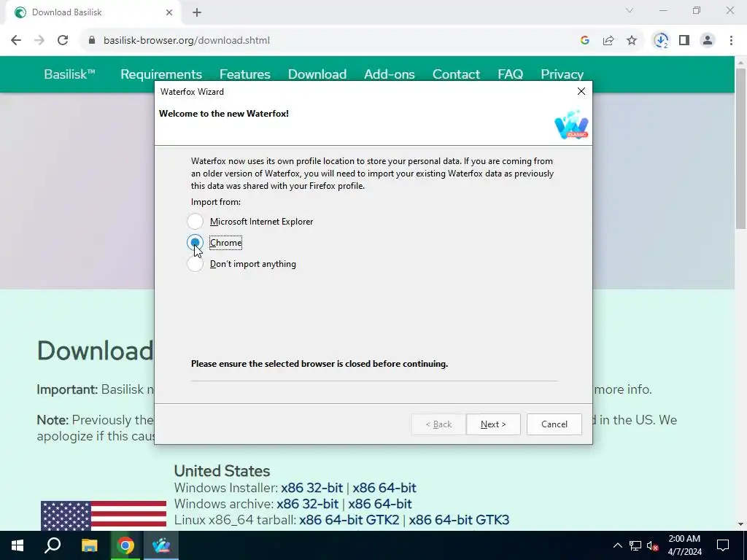Screen dimensions: 747x560
Task: Open the network status tray icon
Action: (635, 545)
